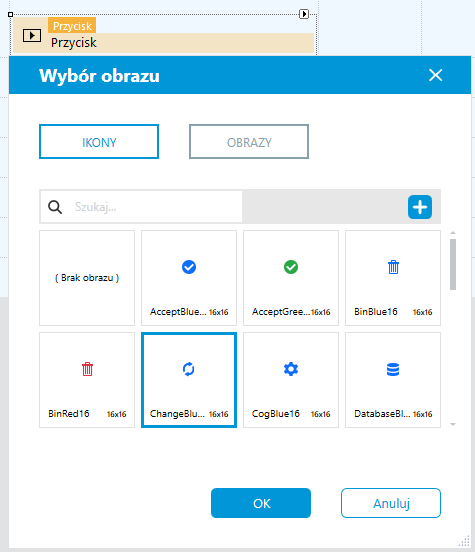Click the Anuluj cancel button
The height and width of the screenshot is (552, 475).
(x=391, y=503)
